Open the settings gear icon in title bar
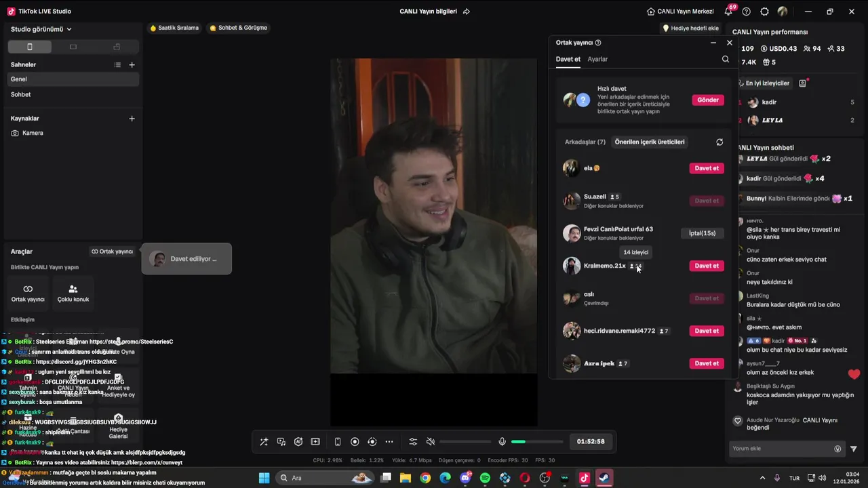Viewport: 868px width, 488px height. pos(764,12)
